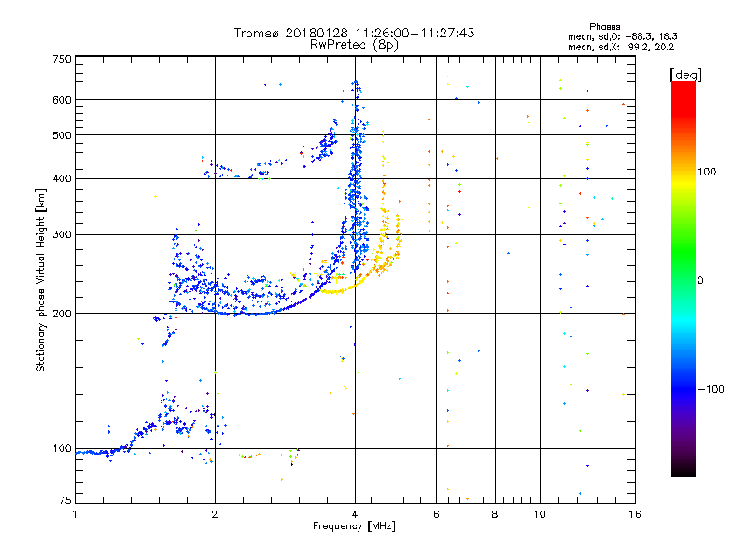Image resolution: width=747 pixels, height=560 pixels.
Task: Click the blue E-layer trace near 100 km
Action: [x=98, y=453]
